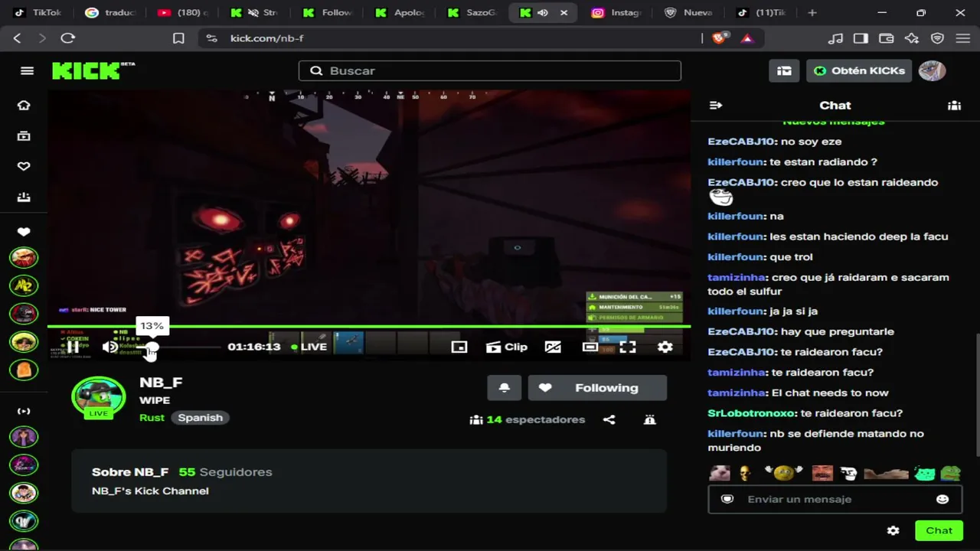Click the filled heart icon in sidebar
Screen dimensions: 980x551
tap(24, 232)
